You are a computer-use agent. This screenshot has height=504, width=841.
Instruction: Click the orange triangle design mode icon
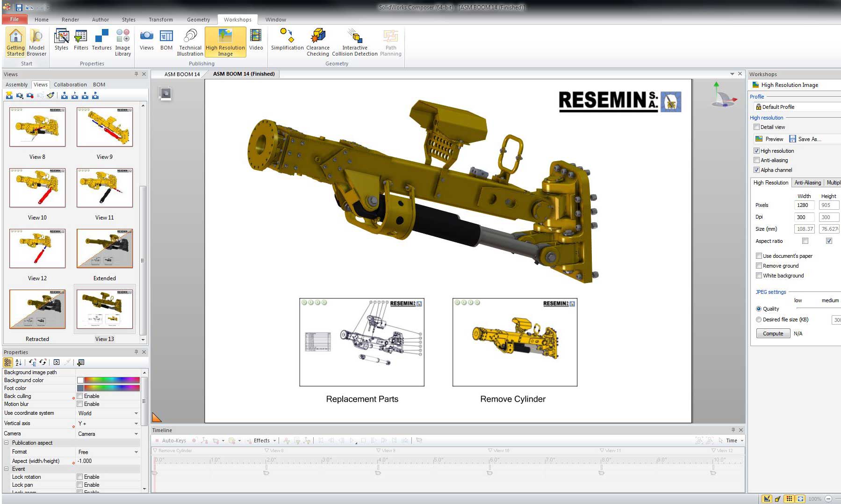157,418
